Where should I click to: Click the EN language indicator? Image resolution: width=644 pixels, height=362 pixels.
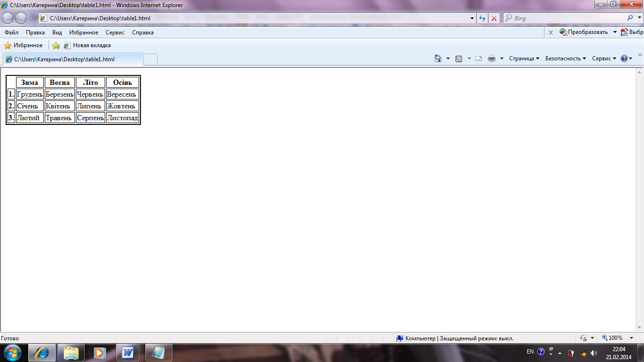coord(530,352)
